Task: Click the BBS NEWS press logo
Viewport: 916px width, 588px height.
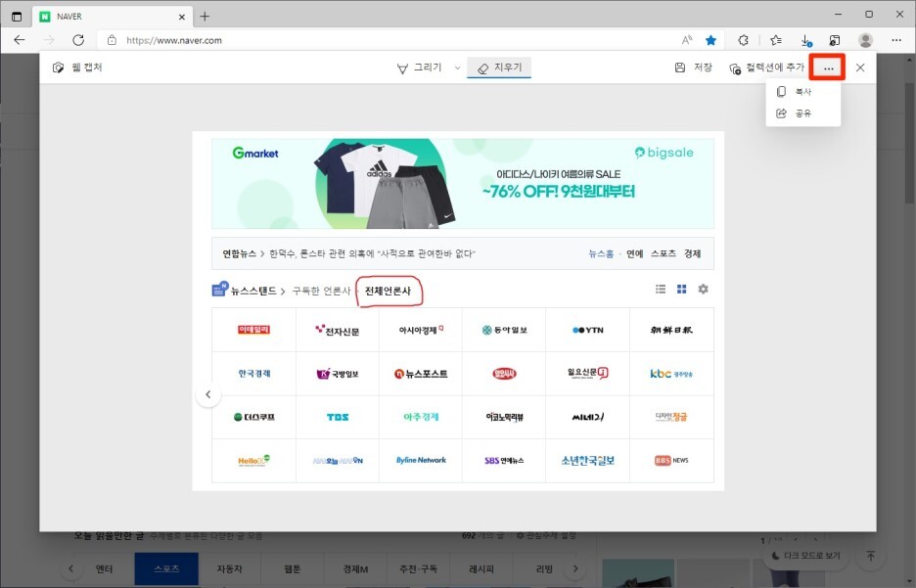Action: pos(671,461)
